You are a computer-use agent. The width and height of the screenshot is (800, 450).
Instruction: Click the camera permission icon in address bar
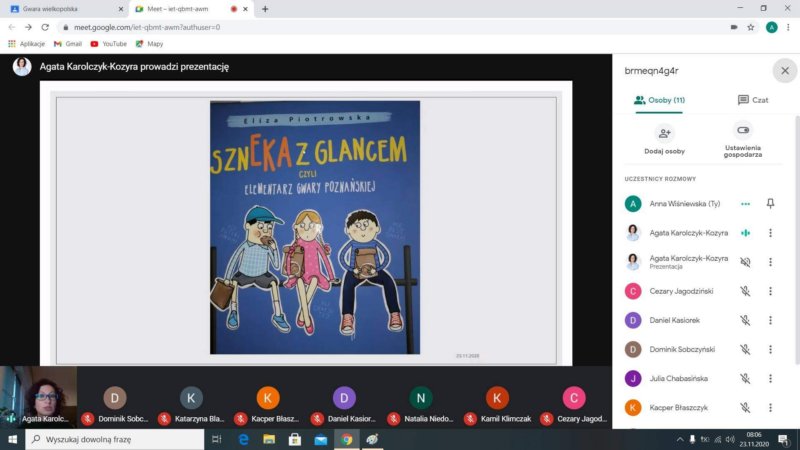734,27
